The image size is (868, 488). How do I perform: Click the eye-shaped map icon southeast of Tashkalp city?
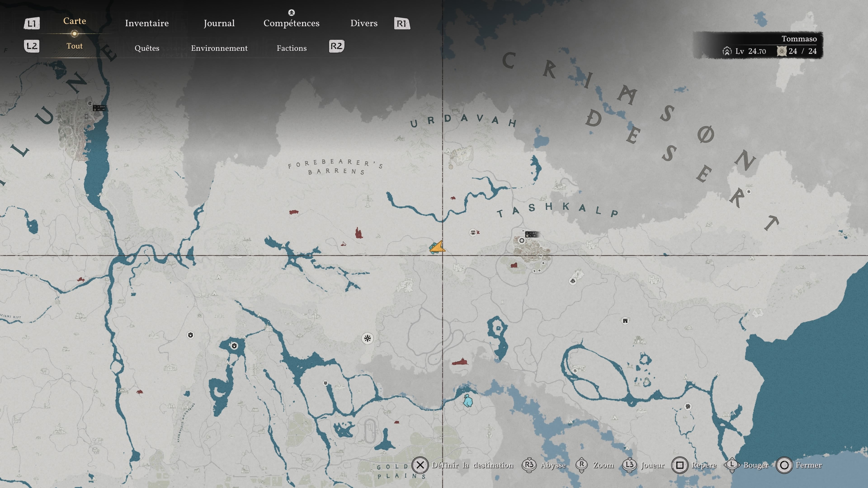(x=573, y=281)
